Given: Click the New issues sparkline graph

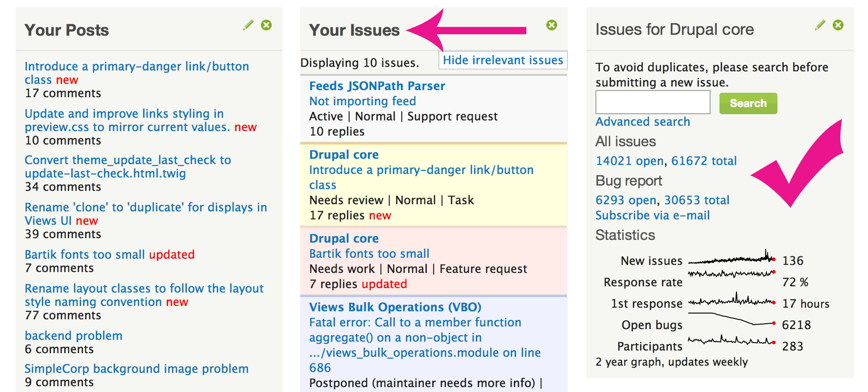Looking at the screenshot, I should click(x=732, y=257).
